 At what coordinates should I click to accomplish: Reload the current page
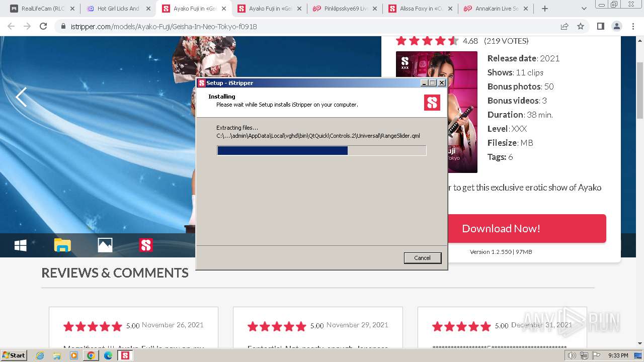click(x=43, y=26)
